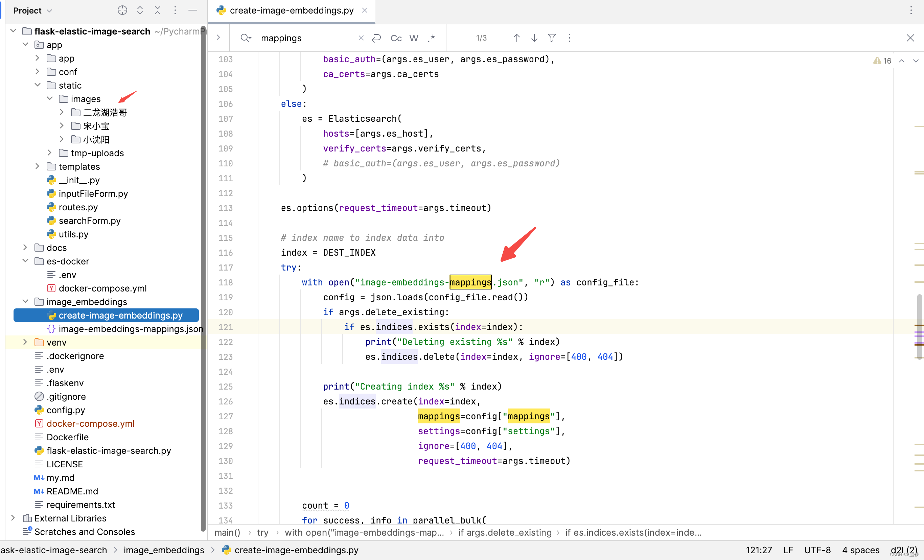Collapse the top-level app folder
This screenshot has width=924, height=560.
25,44
